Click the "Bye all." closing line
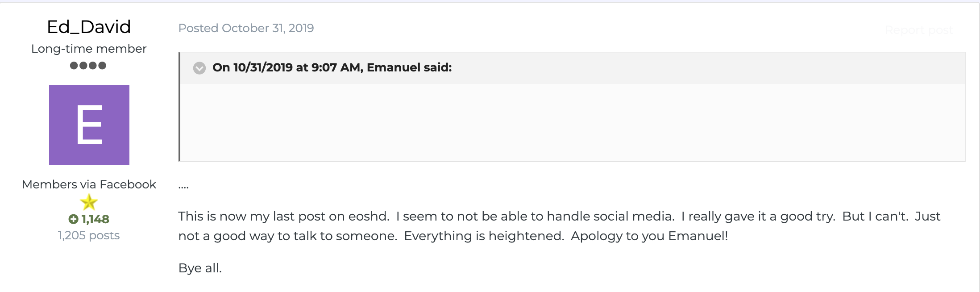Viewport: 980px width, 292px height. pos(200,268)
